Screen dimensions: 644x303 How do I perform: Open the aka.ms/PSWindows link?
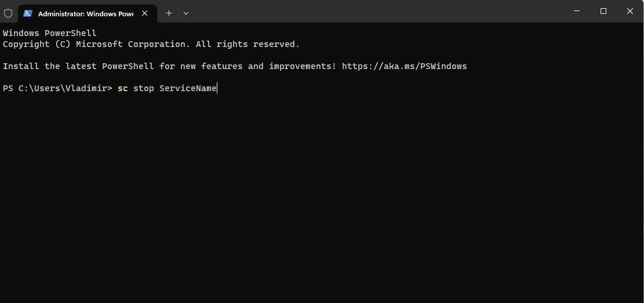[404, 66]
